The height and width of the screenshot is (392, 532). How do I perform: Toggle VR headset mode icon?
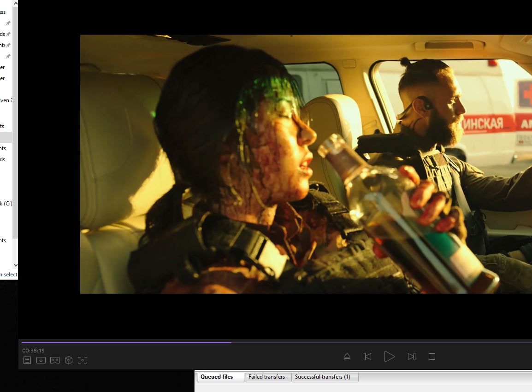click(x=55, y=360)
